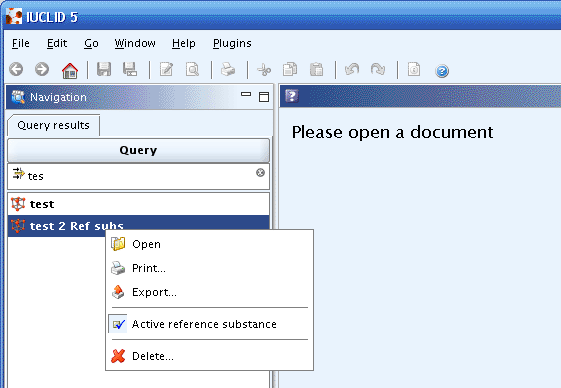The image size is (561, 388).
Task: Choose Delete... from the context menu
Action: coord(210,356)
